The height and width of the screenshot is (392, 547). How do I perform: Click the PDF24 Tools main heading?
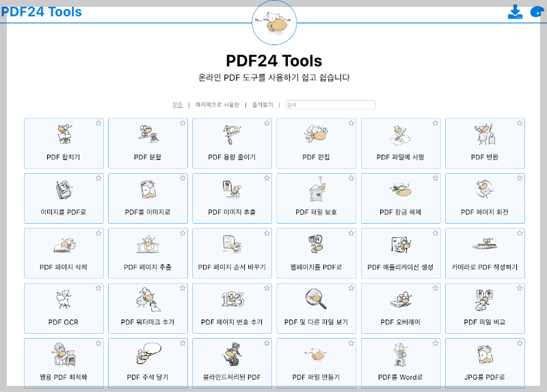274,61
